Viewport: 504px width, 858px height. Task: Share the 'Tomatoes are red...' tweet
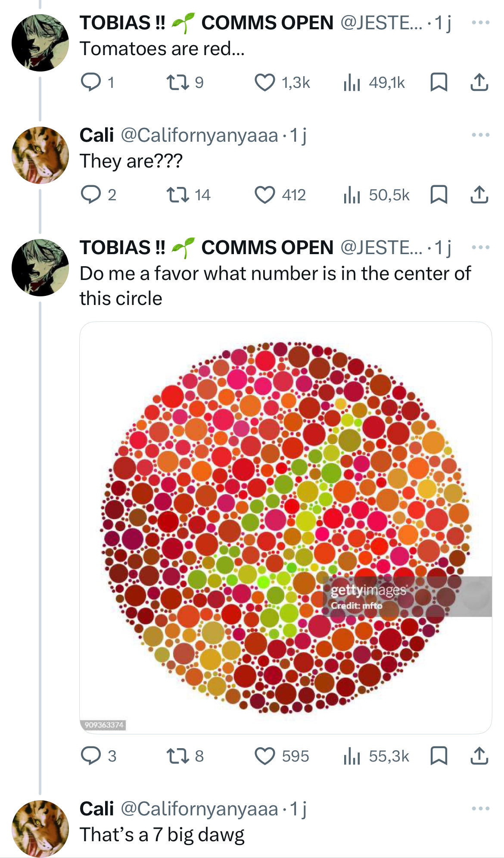click(479, 82)
